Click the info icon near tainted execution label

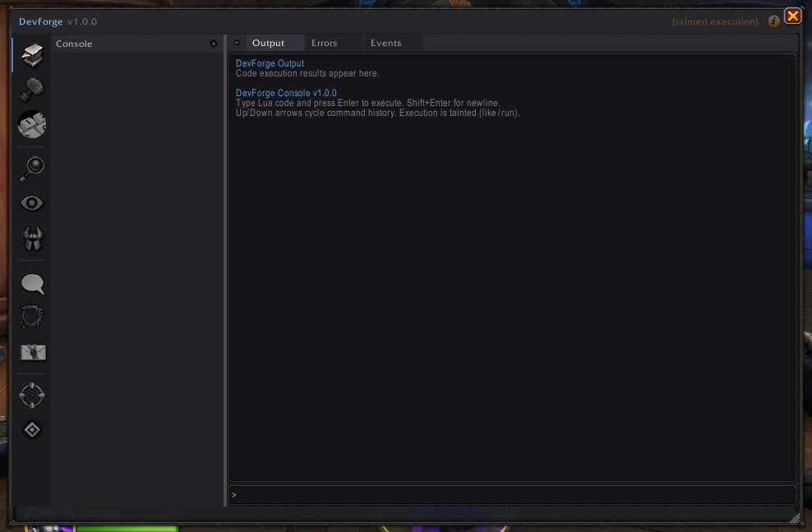click(x=773, y=21)
